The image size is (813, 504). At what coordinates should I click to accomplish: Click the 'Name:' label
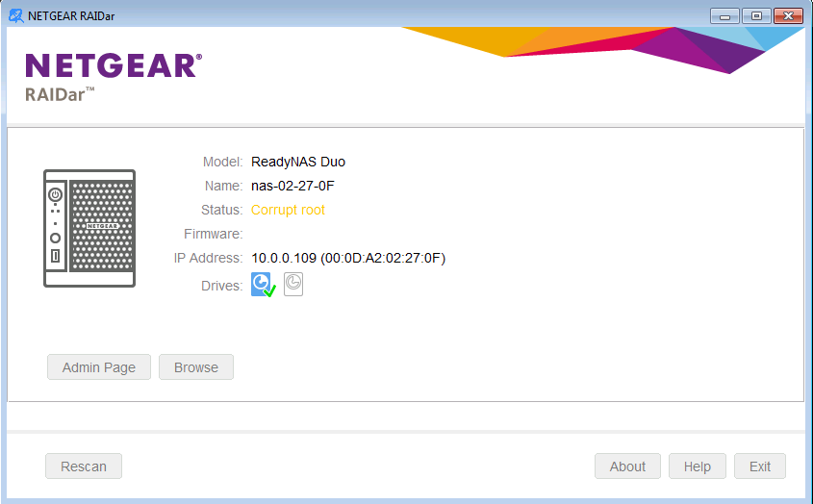223,186
